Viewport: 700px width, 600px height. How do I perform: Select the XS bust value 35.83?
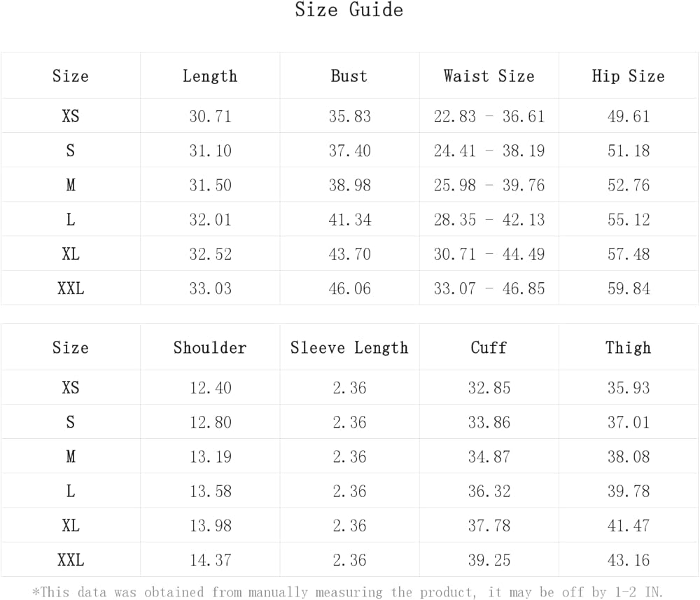point(349,116)
